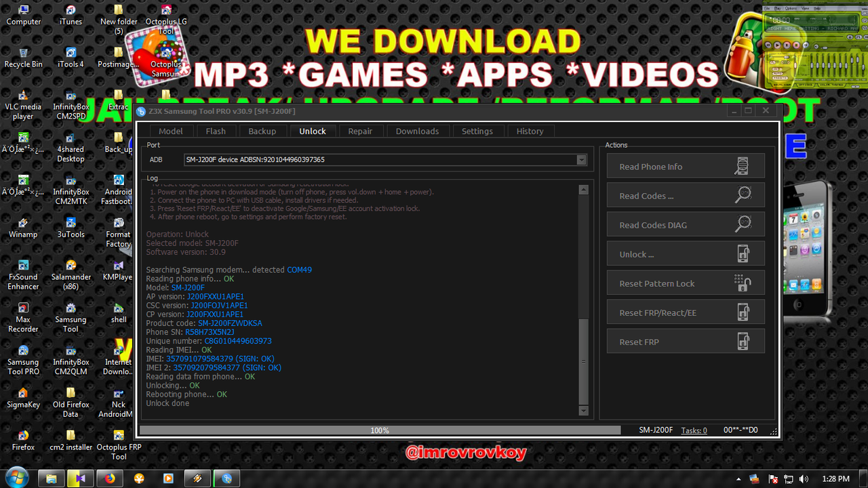
Task: Click stop button in Winamp player
Action: 796,45
